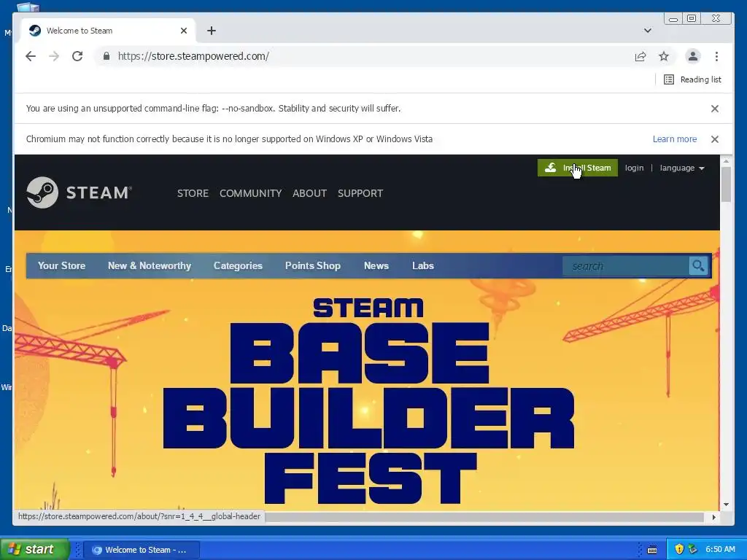The width and height of the screenshot is (747, 560).
Task: Open the Your Store tab
Action: (x=61, y=265)
